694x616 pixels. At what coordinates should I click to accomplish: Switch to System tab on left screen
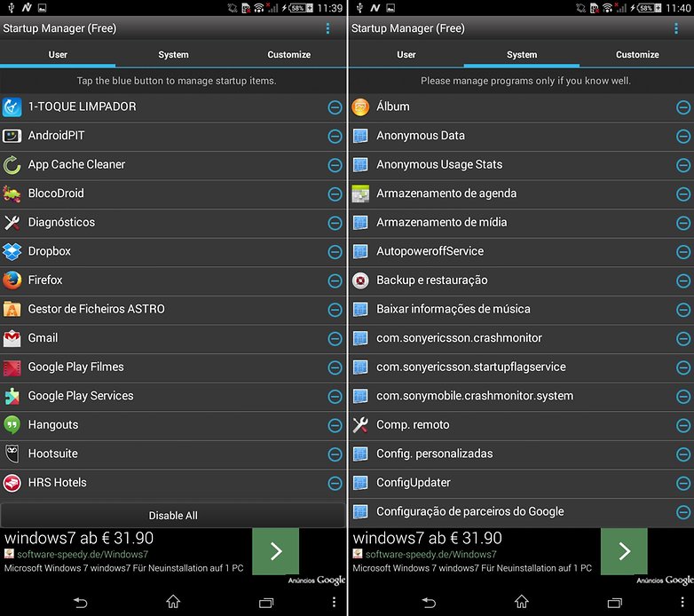(174, 54)
